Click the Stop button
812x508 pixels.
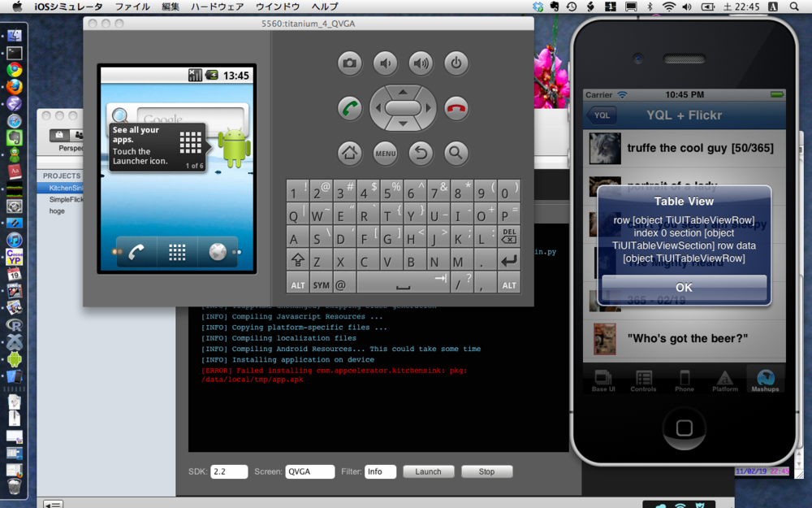486,471
